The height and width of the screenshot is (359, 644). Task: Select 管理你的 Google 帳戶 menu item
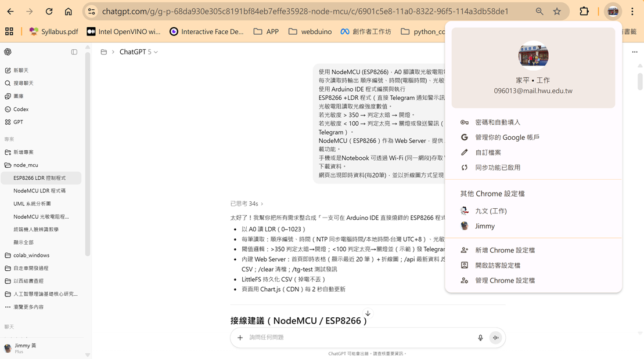[x=507, y=137]
